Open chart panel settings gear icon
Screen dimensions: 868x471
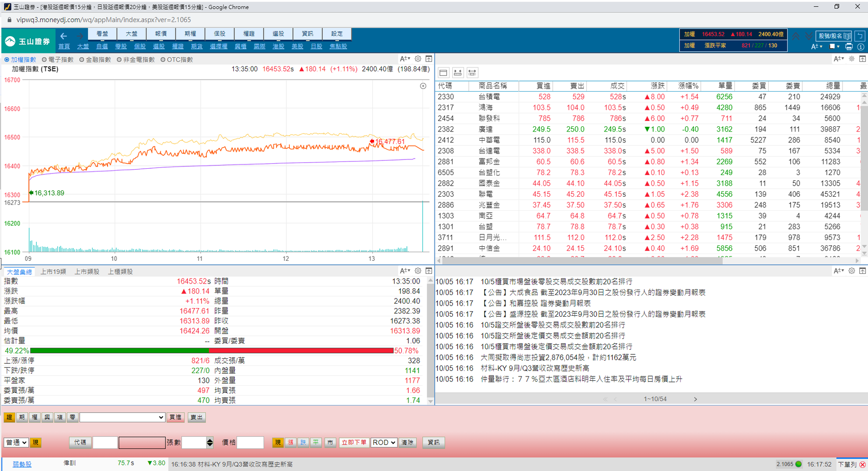coord(418,59)
